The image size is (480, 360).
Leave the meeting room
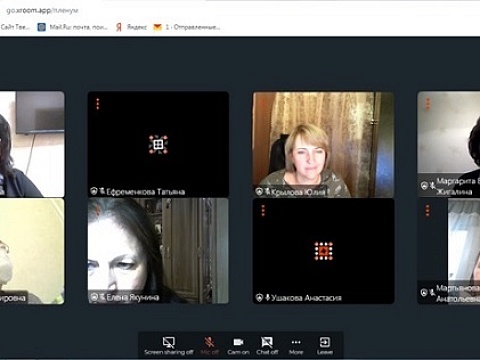(325, 346)
